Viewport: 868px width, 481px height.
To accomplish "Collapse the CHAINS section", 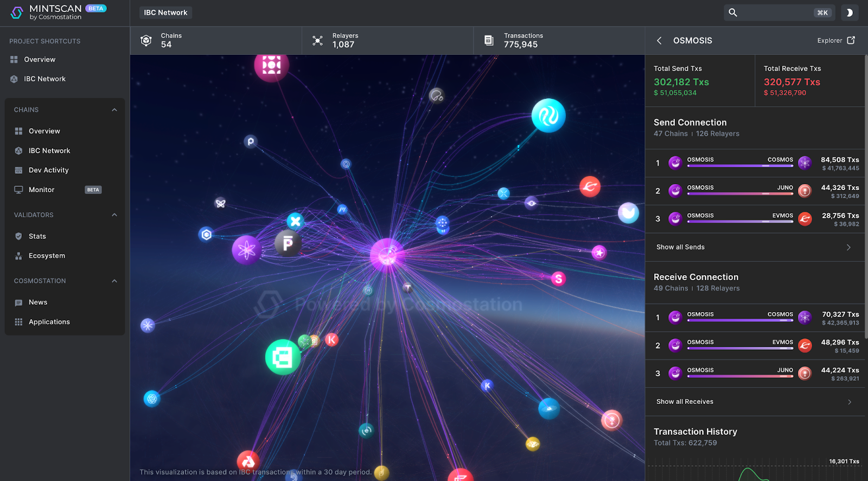I will [x=114, y=110].
